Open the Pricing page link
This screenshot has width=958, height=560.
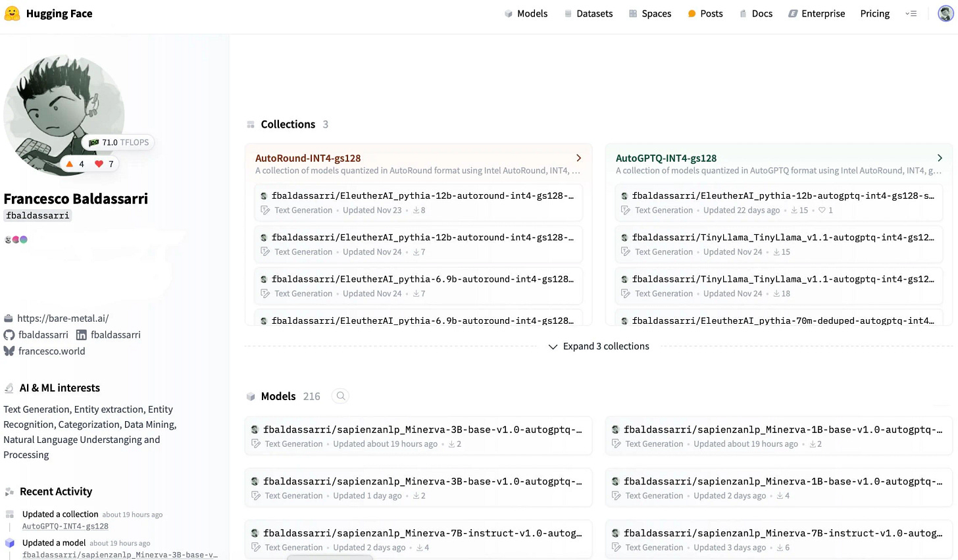[874, 13]
